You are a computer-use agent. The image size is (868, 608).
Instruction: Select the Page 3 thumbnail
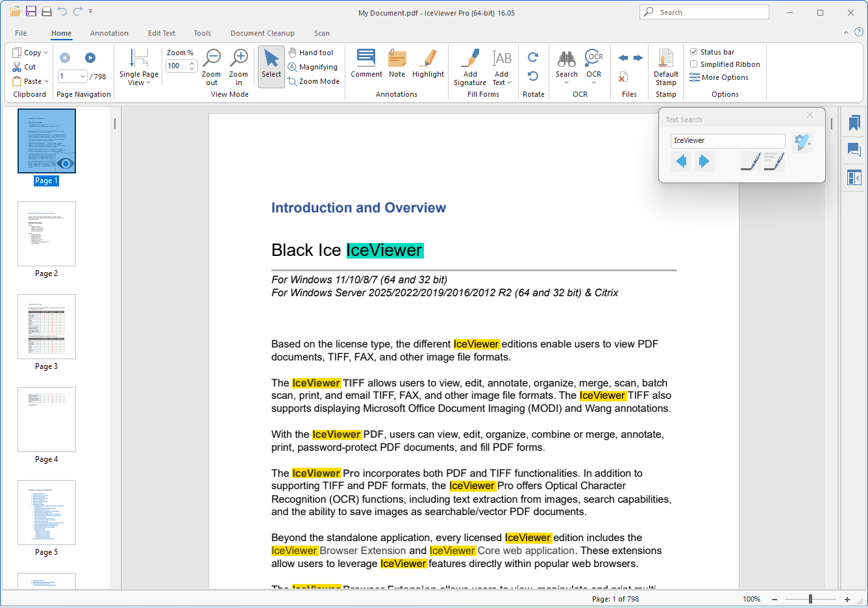[x=47, y=327]
